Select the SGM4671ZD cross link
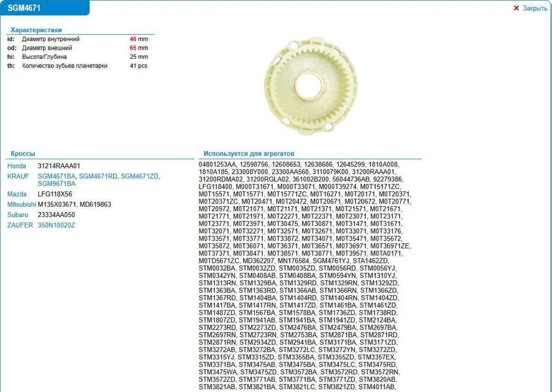The height and width of the screenshot is (392, 552). pos(139,176)
